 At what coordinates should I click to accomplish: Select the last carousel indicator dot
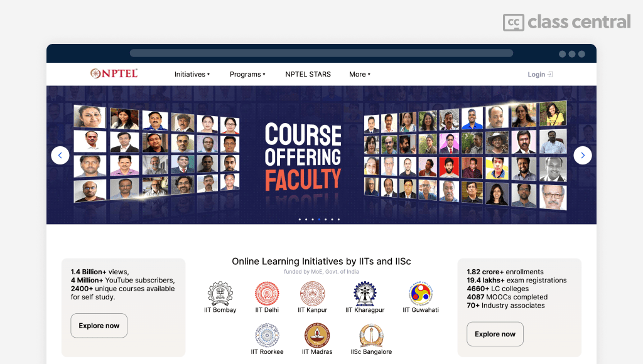pyautogui.click(x=338, y=219)
